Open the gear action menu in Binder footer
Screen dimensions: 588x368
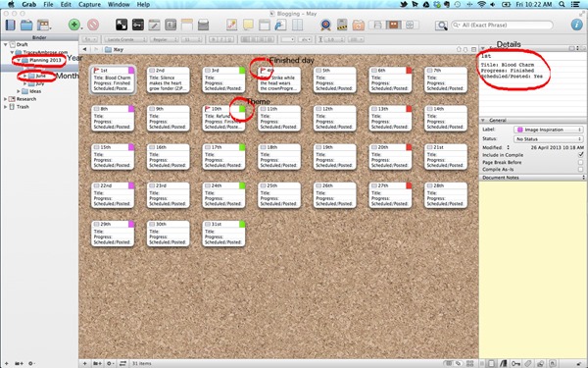(31, 363)
